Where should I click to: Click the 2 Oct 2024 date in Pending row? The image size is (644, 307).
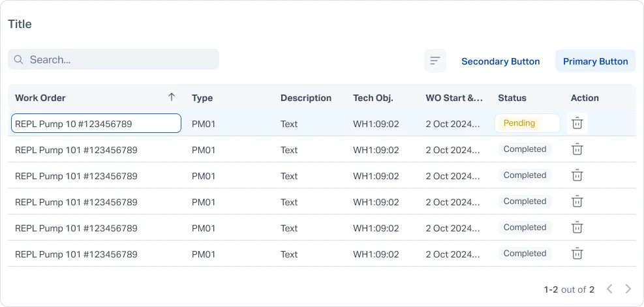(453, 124)
